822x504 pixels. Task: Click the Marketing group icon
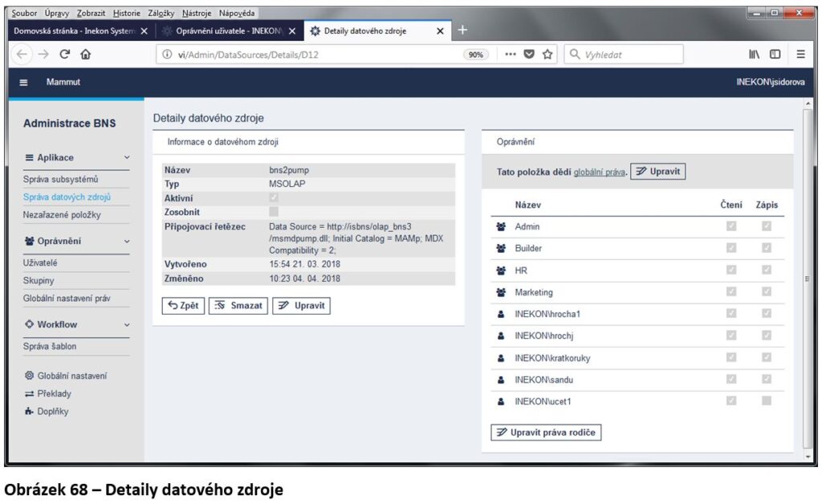click(501, 292)
